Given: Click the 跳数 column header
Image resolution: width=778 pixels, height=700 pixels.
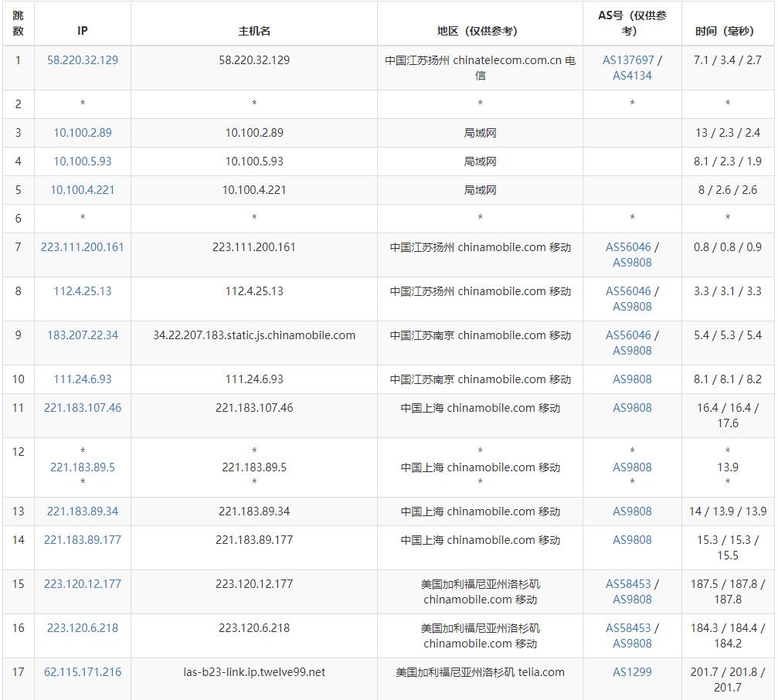Looking at the screenshot, I should (19, 23).
